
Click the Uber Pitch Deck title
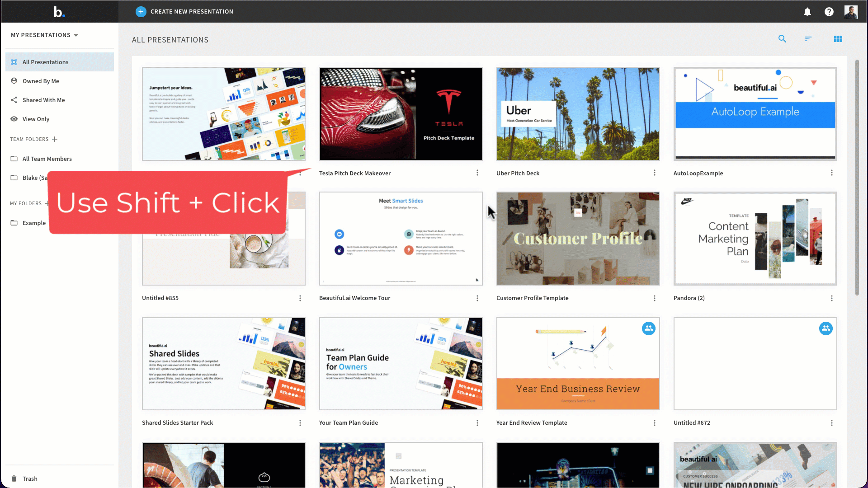(518, 174)
